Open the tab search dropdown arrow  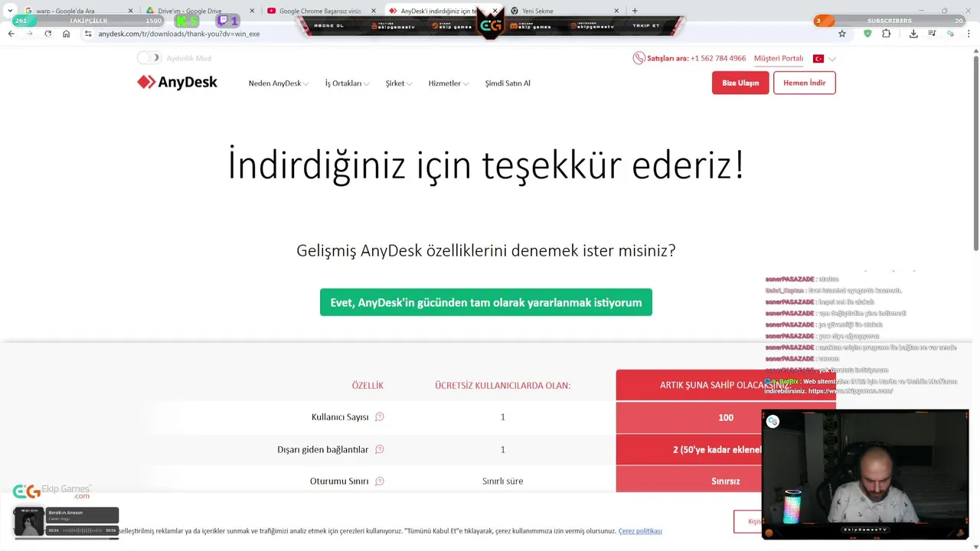[9, 11]
